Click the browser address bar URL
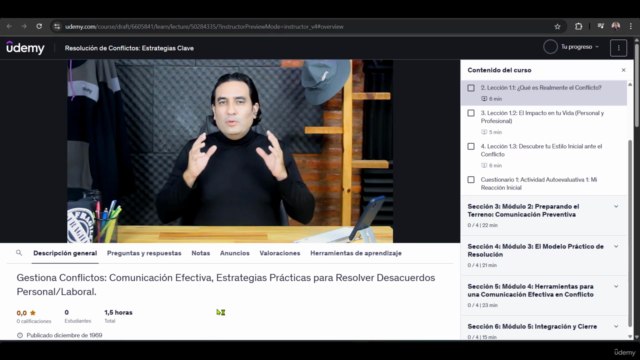This screenshot has width=640, height=360. tap(204, 27)
